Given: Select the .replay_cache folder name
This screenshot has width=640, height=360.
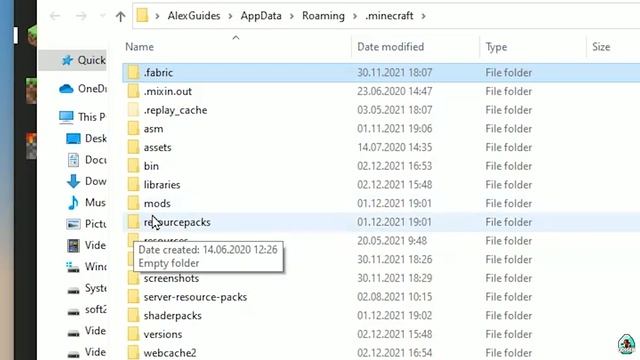Looking at the screenshot, I should click(x=176, y=110).
